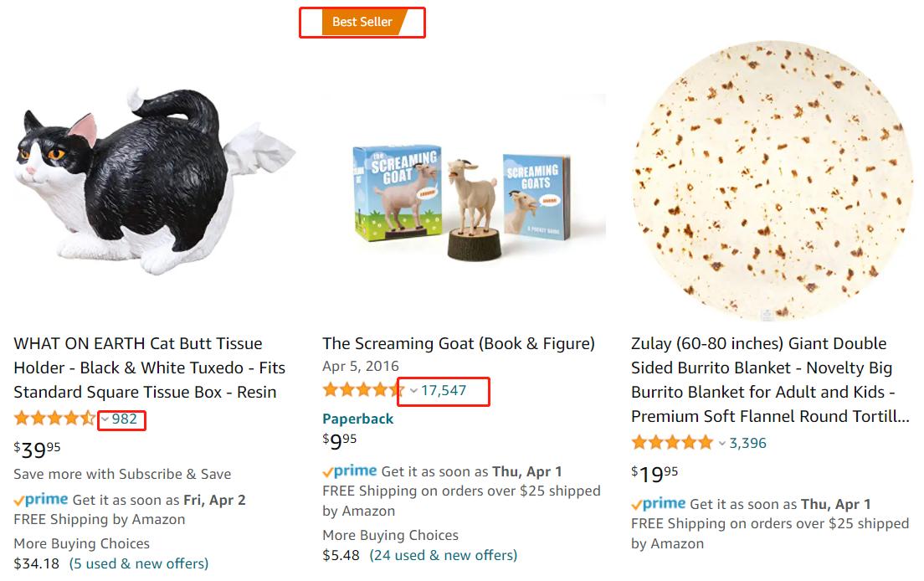This screenshot has width=924, height=581.
Task: Click the Prime logo under Screaming Goat
Action: pos(350,471)
